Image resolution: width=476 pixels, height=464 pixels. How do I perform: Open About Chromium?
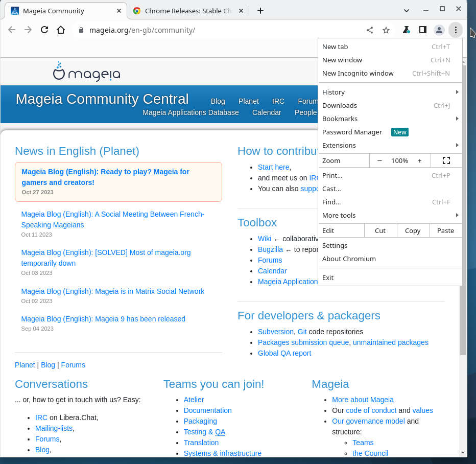click(x=390, y=259)
